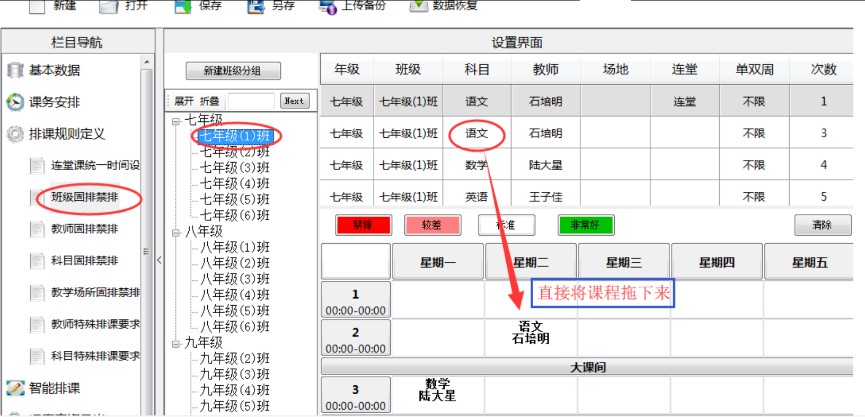
Task: Open 连堂课统一时间设 document item
Action: (x=95, y=165)
